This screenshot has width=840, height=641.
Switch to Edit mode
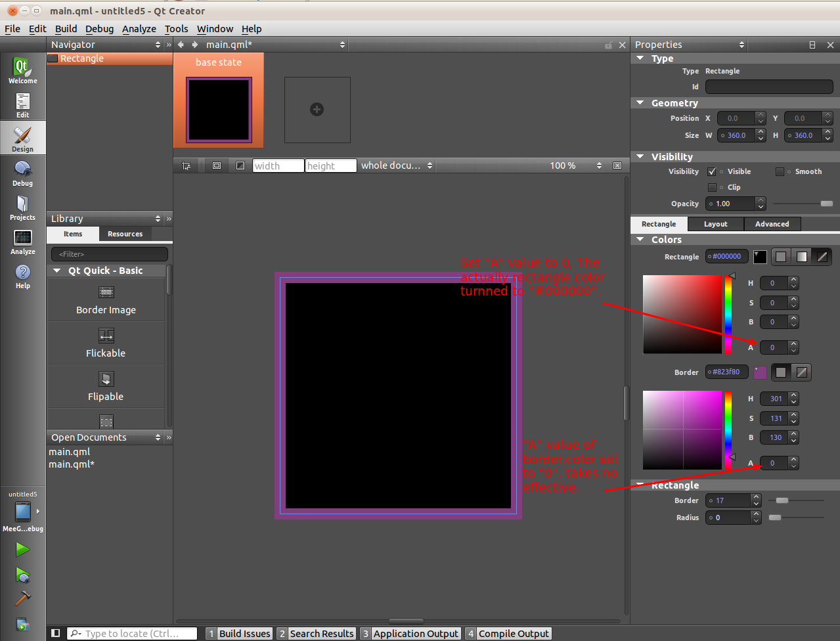(x=22, y=104)
